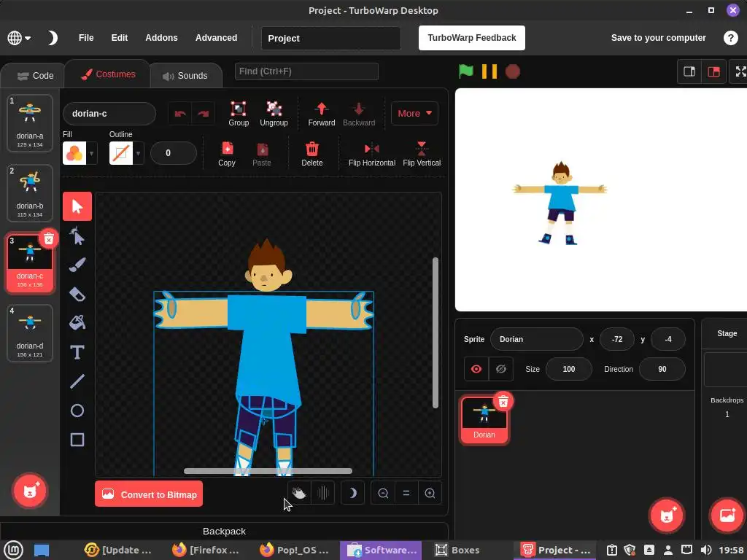747x560 pixels.
Task: Copy the selected shape
Action: click(227, 153)
